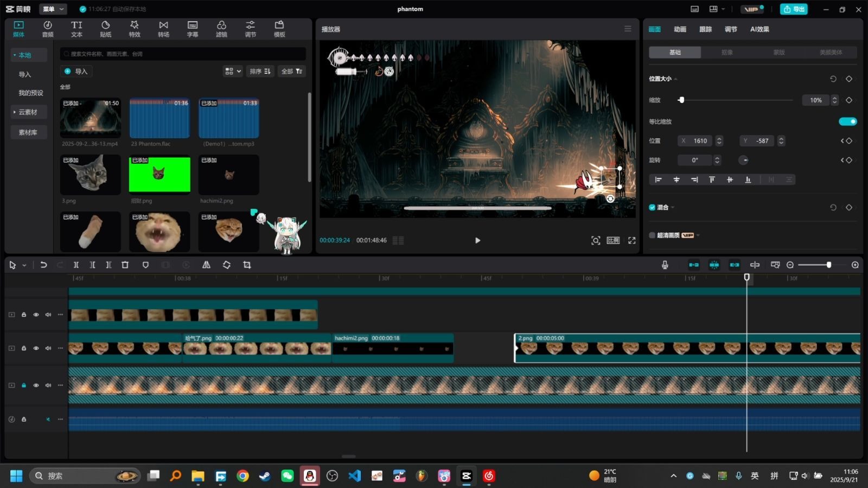Align the clip to the top edge
This screenshot has height=488, width=868.
tap(712, 179)
